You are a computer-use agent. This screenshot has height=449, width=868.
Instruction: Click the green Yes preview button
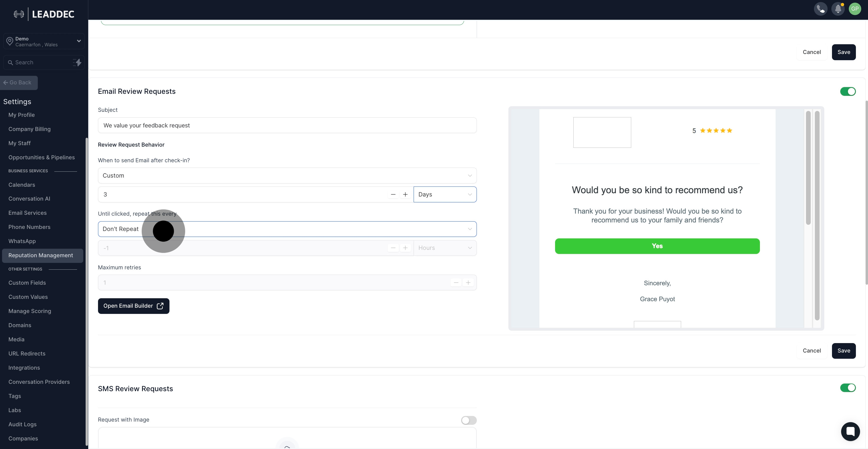tap(657, 246)
